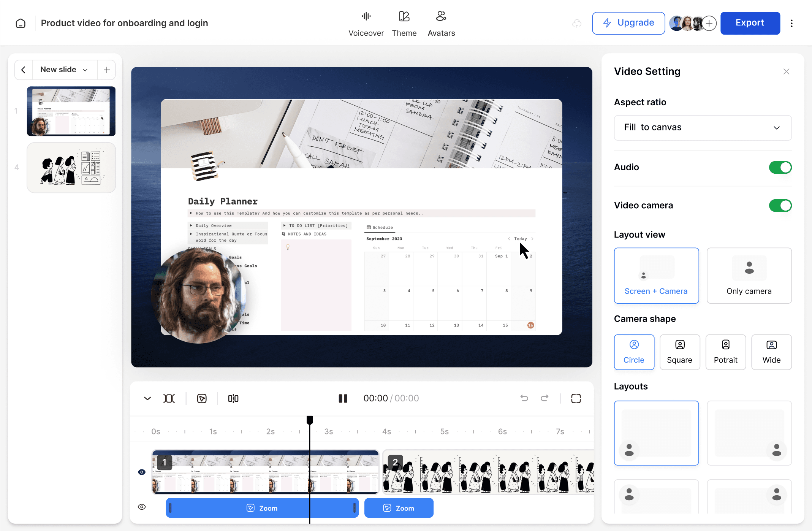The width and height of the screenshot is (812, 531).
Task: Undo the last action
Action: click(524, 398)
